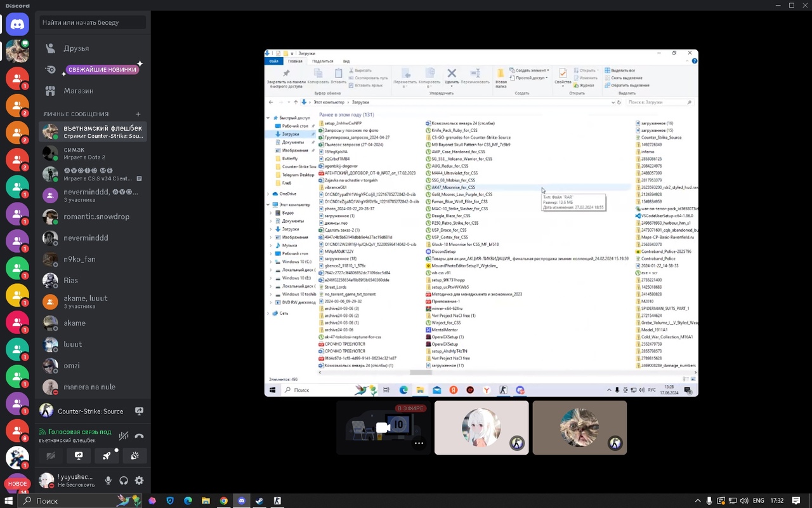This screenshot has width=812, height=508.
Task: Open DM with romantic.snowdrop
Action: 93,217
